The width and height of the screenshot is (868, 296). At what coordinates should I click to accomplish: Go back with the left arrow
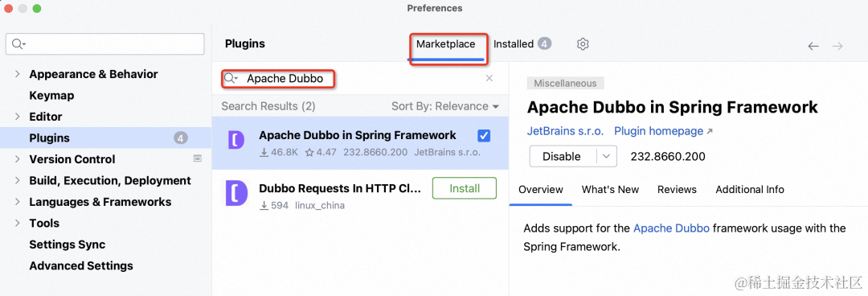click(813, 46)
